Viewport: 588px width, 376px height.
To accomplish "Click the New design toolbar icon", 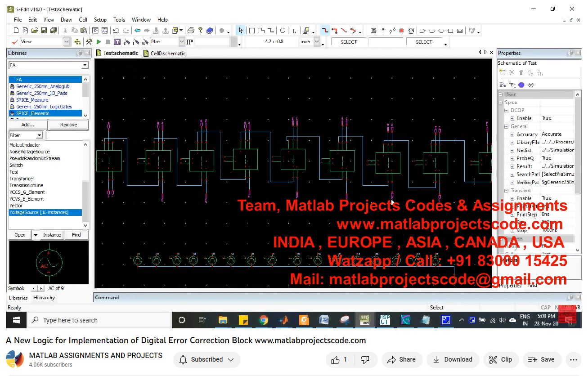I will pyautogui.click(x=16, y=31).
